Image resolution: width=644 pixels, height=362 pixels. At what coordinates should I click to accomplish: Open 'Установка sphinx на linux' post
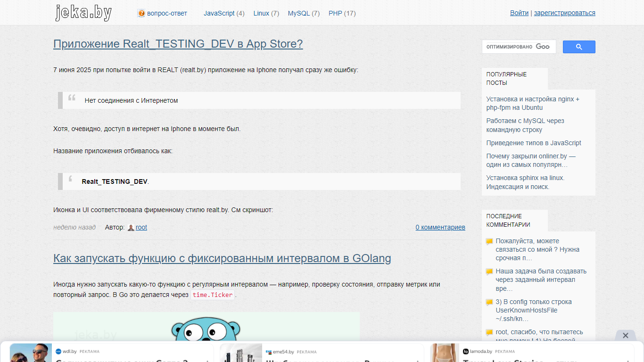[525, 182]
